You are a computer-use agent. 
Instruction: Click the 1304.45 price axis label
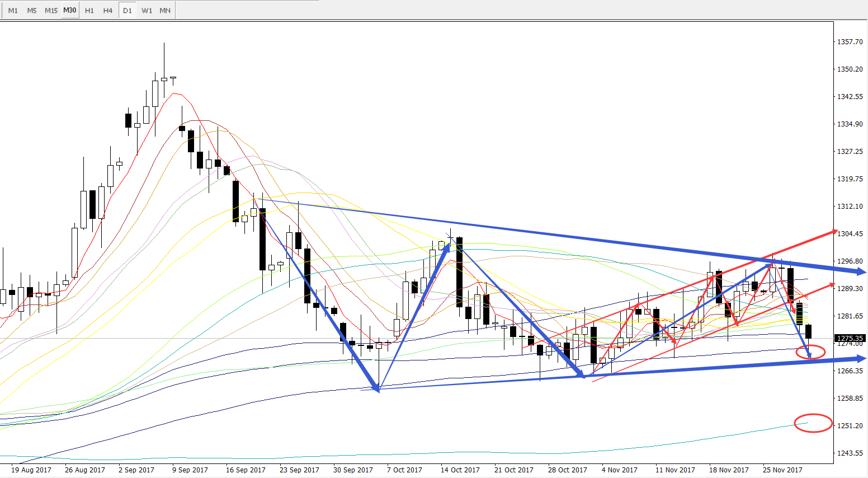[x=850, y=234]
